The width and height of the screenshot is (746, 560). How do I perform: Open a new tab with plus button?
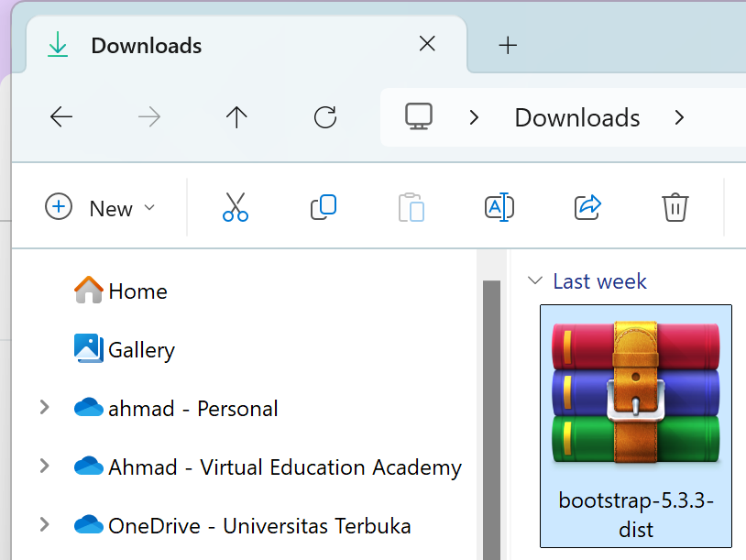pyautogui.click(x=508, y=45)
